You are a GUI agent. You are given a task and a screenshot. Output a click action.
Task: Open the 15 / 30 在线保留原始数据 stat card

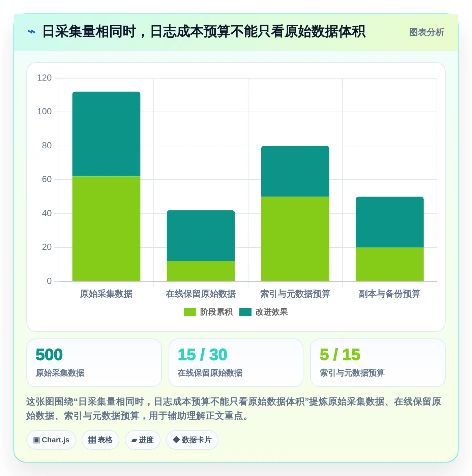pos(236,363)
